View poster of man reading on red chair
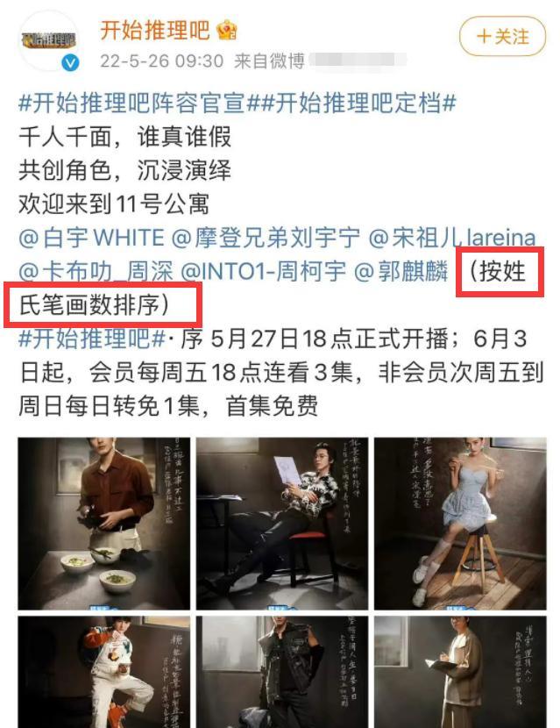Screen dimensions: 560x728 282,524
